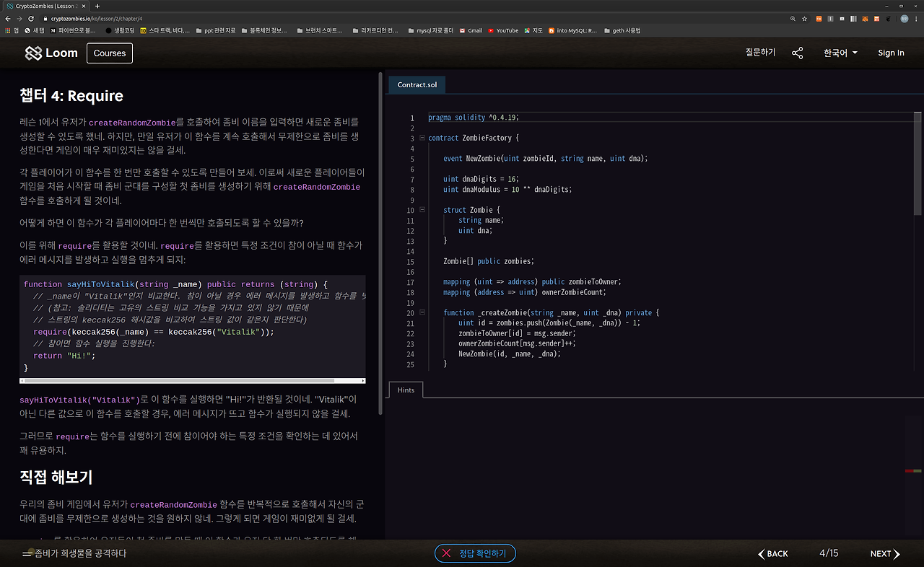Screen dimensions: 924x567
Task: Open the 'mysql 자료 폴더' bookmark folder
Action: [431, 30]
